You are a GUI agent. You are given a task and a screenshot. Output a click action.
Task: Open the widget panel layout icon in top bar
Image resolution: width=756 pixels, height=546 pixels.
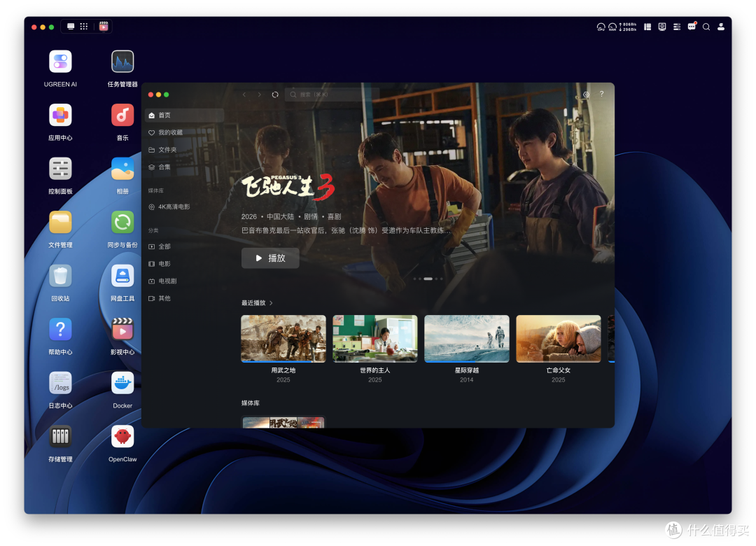[x=647, y=27]
